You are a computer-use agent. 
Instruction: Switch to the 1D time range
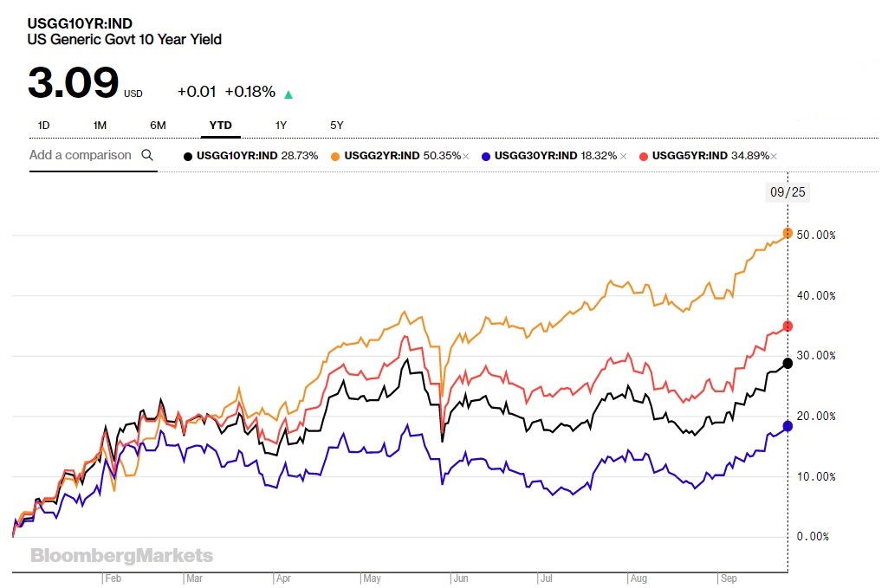[x=43, y=126]
